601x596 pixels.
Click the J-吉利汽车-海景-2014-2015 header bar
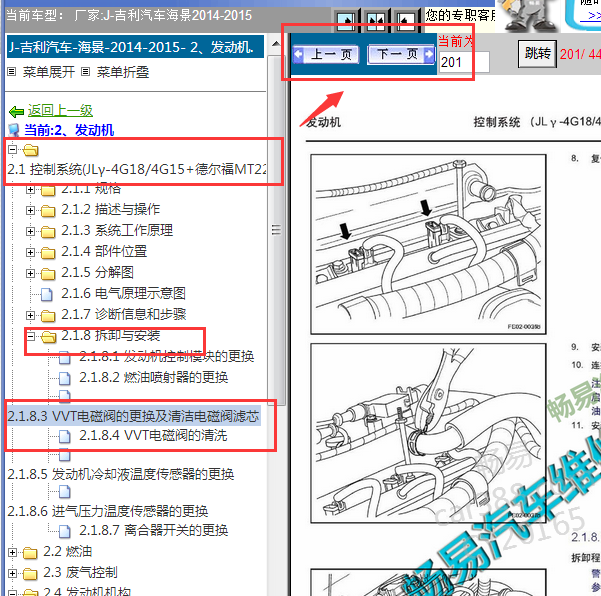click(x=135, y=47)
